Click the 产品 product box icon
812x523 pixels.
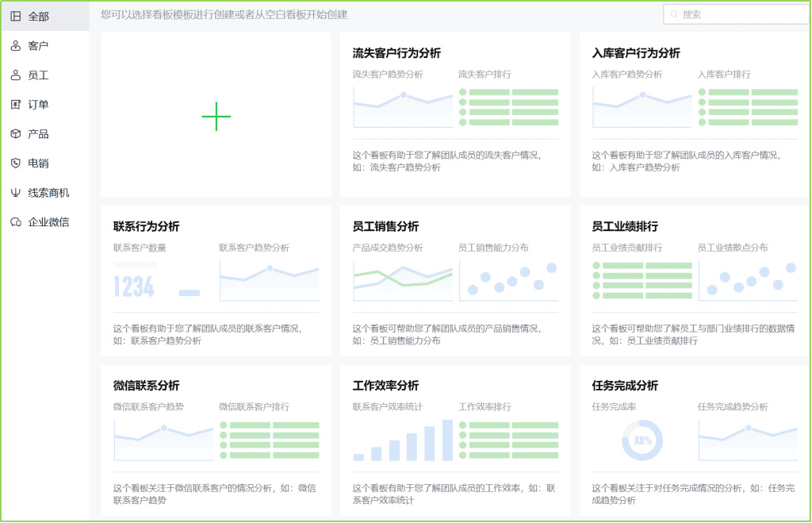[16, 134]
